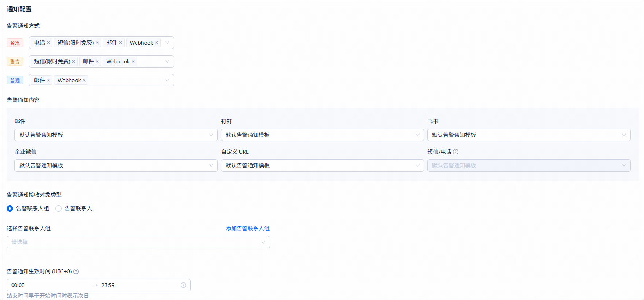Remove 短信(限时免费) tag from 警告 row
644x300 pixels.
point(74,61)
